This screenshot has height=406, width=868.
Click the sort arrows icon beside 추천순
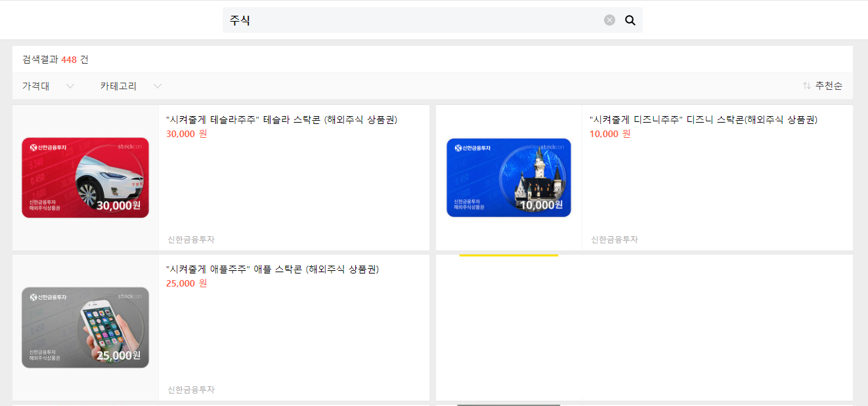pyautogui.click(x=807, y=86)
